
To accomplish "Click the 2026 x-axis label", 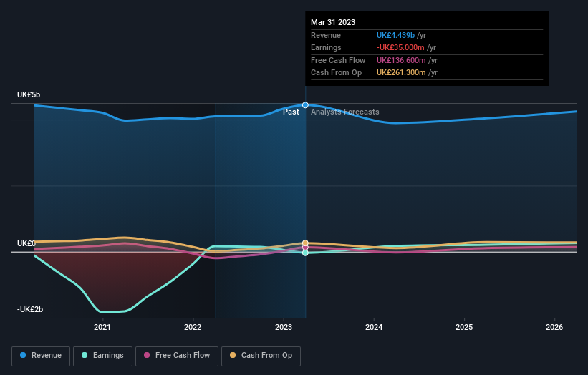I will 554,327.
